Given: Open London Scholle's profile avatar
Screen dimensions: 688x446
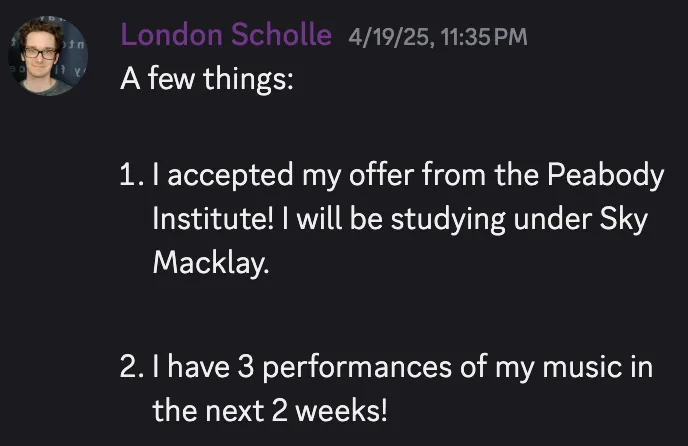Looking at the screenshot, I should coord(48,56).
